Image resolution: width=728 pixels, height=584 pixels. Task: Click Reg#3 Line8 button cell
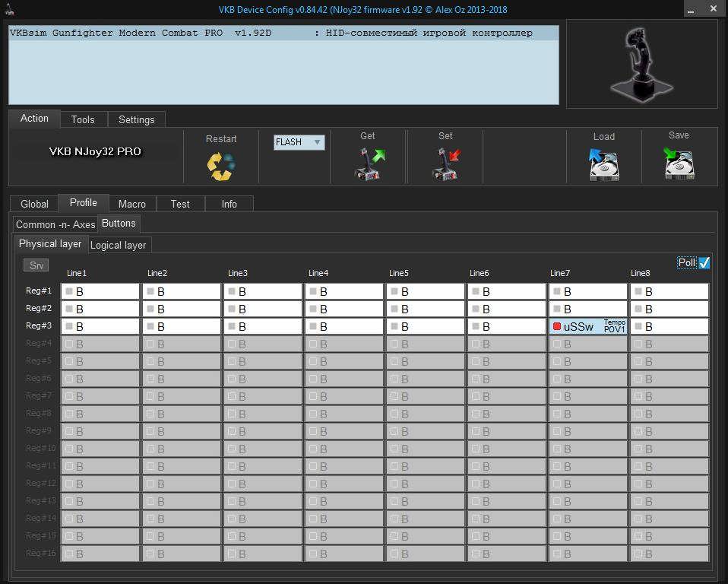(x=669, y=327)
